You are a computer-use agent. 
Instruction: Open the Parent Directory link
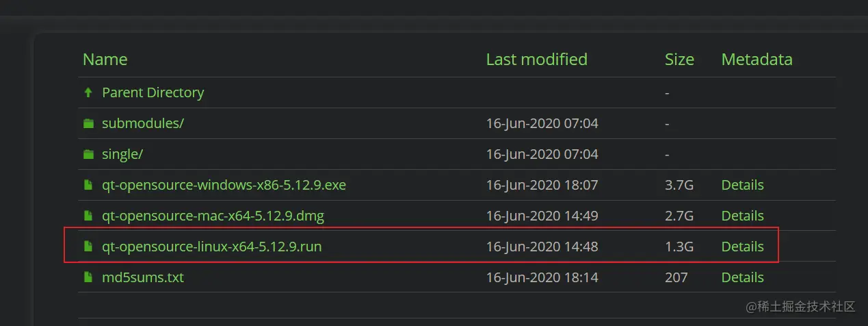pos(153,92)
